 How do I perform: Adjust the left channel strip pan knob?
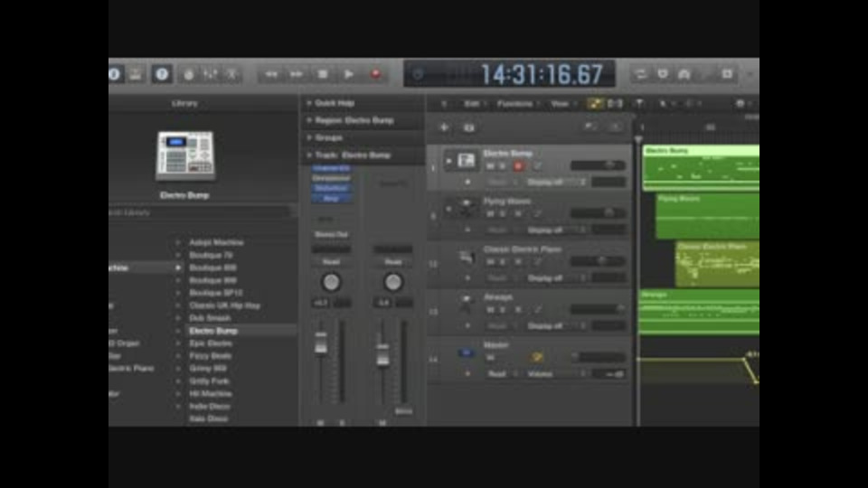[x=331, y=282]
